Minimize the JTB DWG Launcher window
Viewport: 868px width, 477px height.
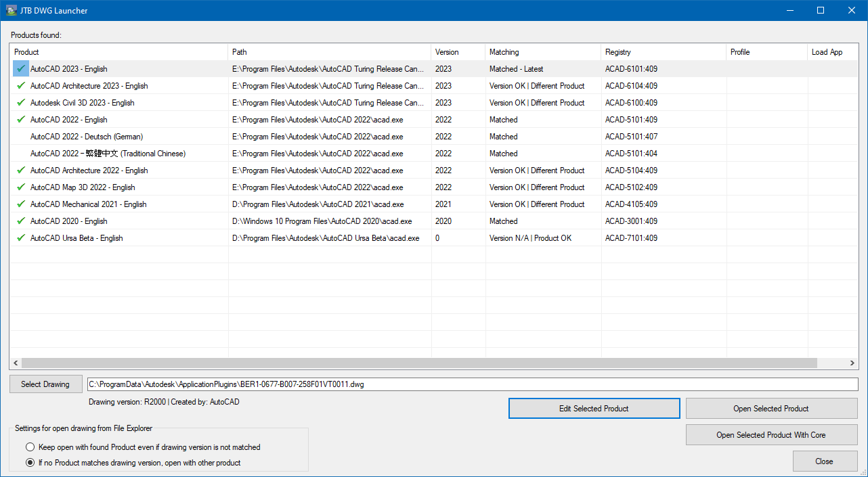pyautogui.click(x=789, y=10)
